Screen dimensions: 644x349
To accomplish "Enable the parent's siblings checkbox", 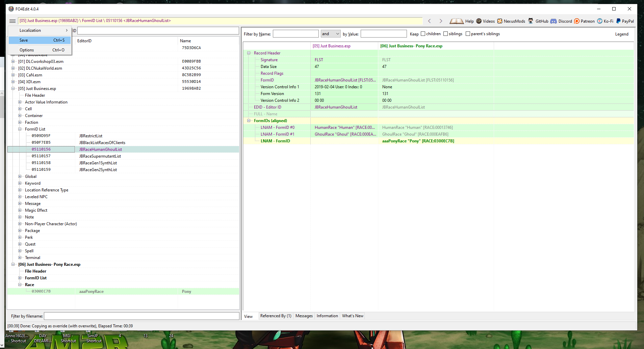I will click(x=468, y=34).
